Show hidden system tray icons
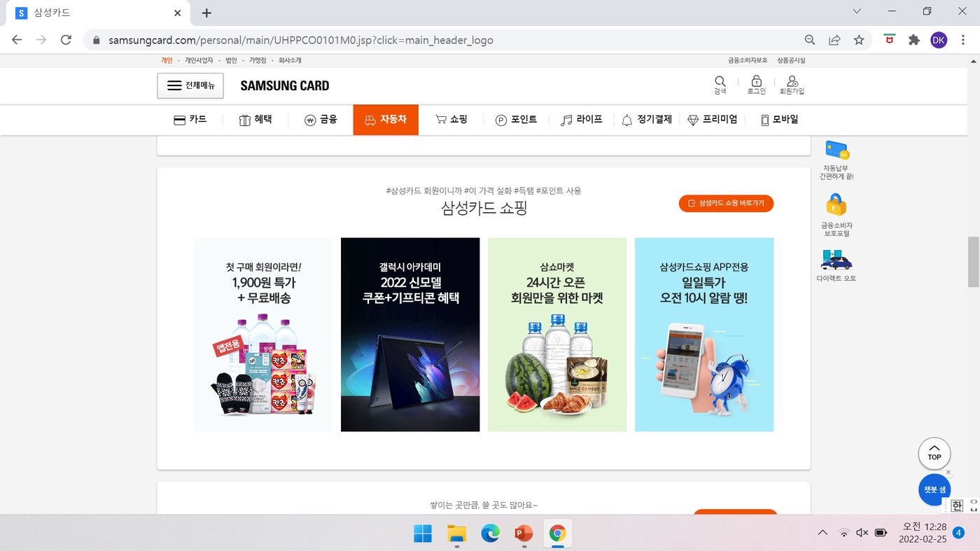This screenshot has width=980, height=551. click(822, 533)
